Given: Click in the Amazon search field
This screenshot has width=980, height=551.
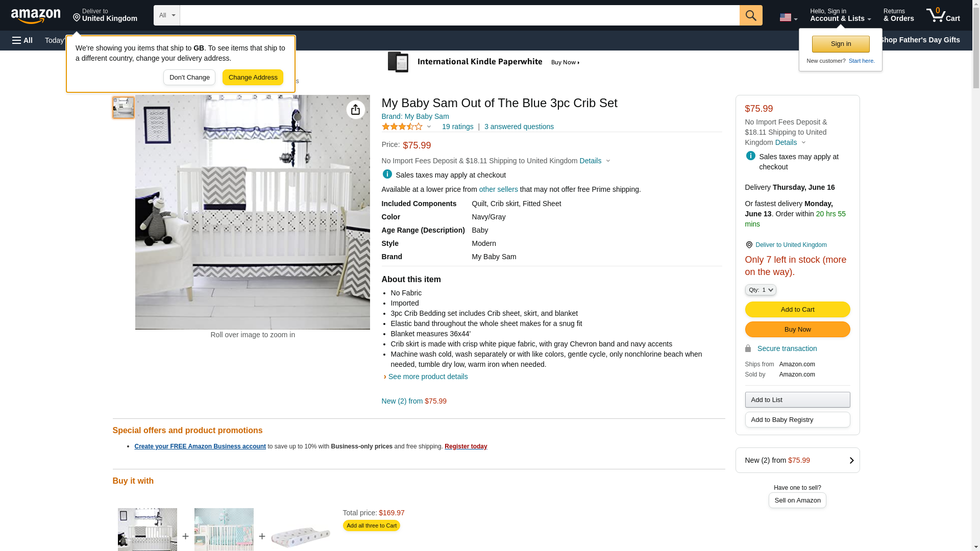Looking at the screenshot, I should (x=459, y=15).
